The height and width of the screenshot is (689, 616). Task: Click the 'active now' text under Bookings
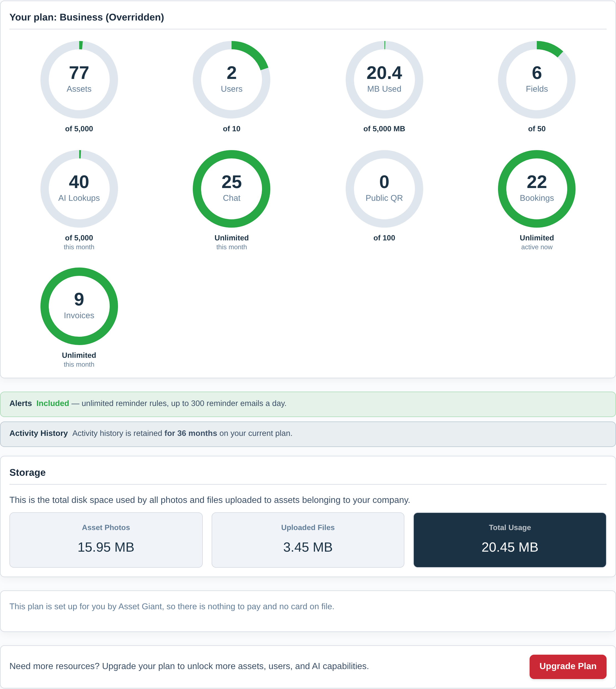pos(537,247)
